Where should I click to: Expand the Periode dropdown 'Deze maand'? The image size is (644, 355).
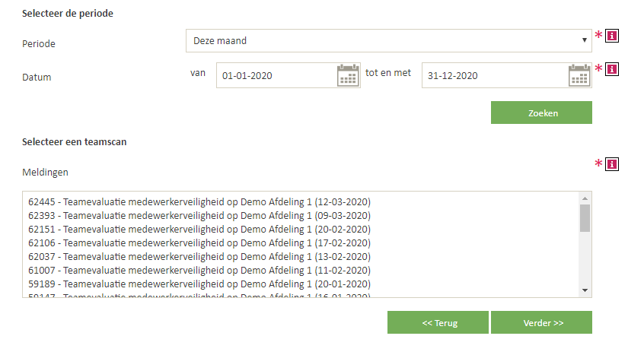coord(388,40)
